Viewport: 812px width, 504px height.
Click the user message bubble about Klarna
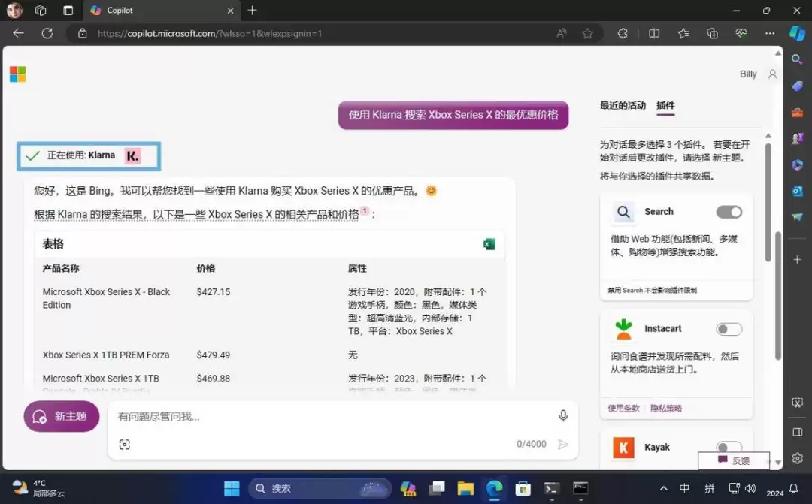[453, 115]
